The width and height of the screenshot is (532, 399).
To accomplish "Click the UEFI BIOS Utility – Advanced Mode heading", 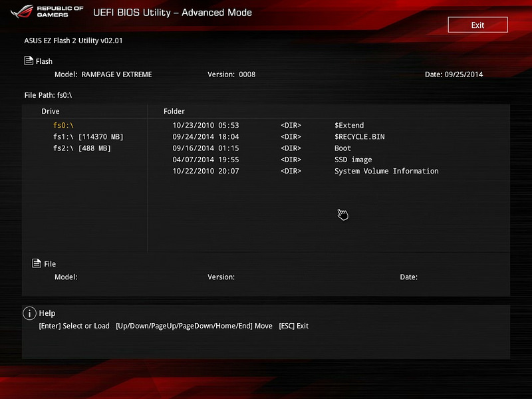I will (172, 13).
